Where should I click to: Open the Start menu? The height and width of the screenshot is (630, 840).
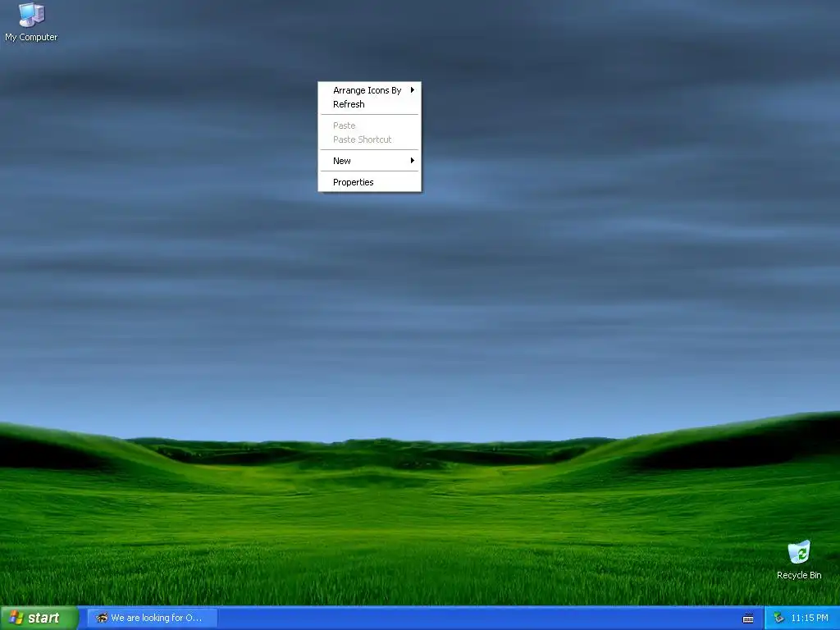tap(39, 618)
